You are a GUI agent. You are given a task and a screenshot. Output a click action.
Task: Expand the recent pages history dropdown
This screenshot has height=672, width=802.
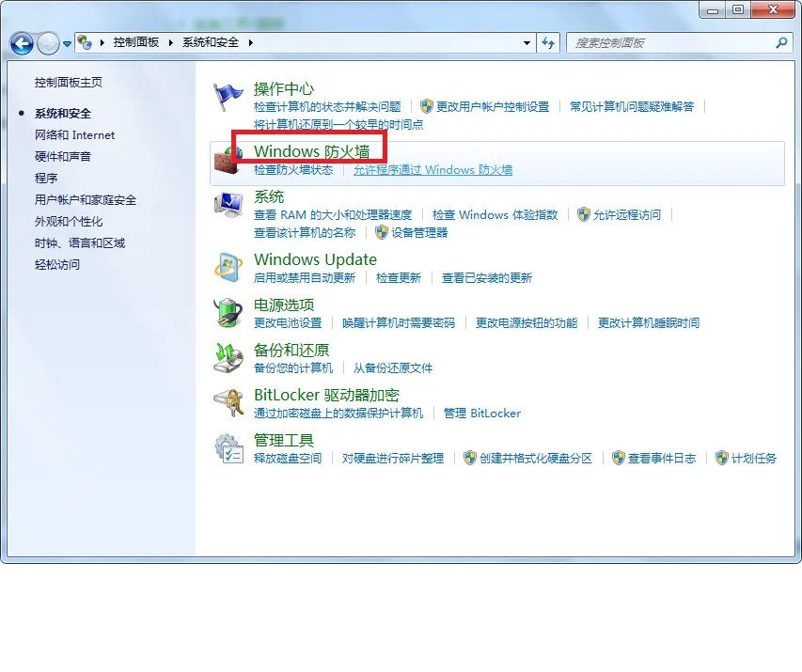70,42
